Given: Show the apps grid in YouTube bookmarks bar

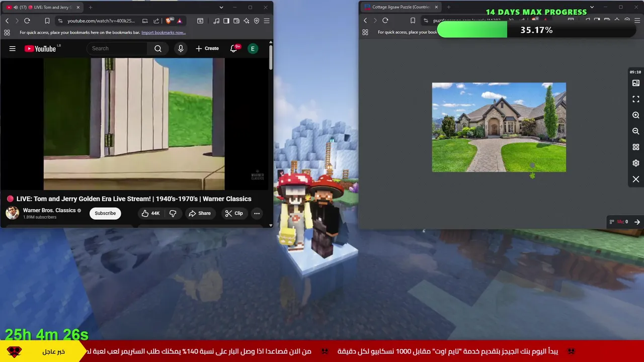Looking at the screenshot, I should [x=7, y=33].
